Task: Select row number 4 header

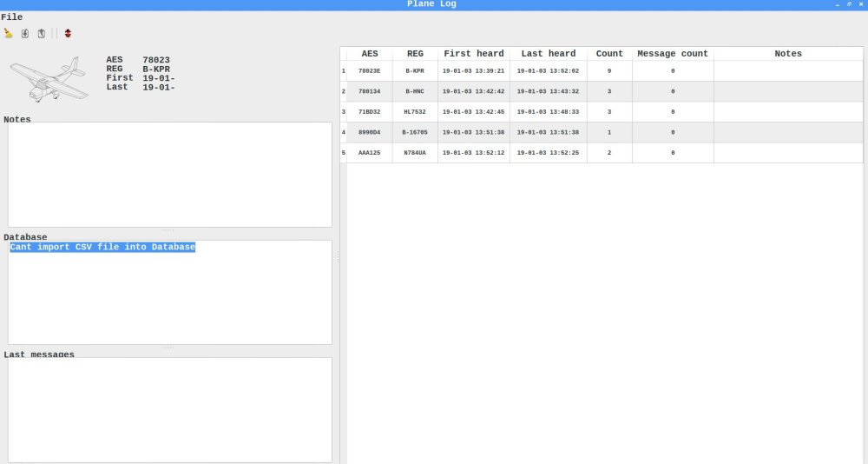Action: 343,132
